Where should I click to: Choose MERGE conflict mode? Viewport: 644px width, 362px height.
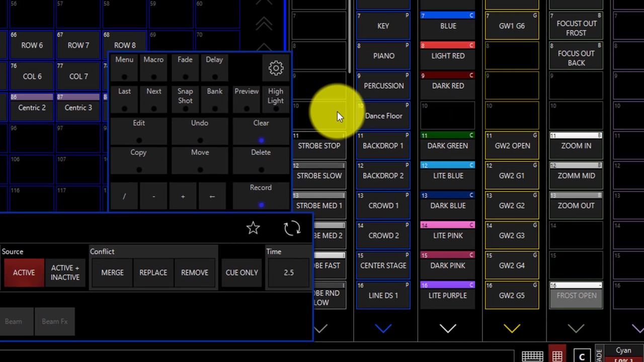tap(112, 273)
